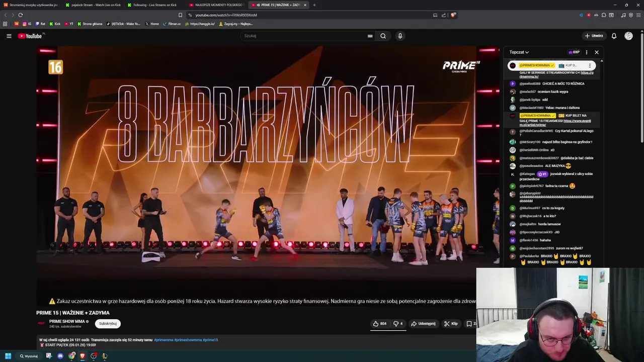Switch to Najlepsze Momenty Polskiego tab
This screenshot has height=362, width=644.
point(217,5)
